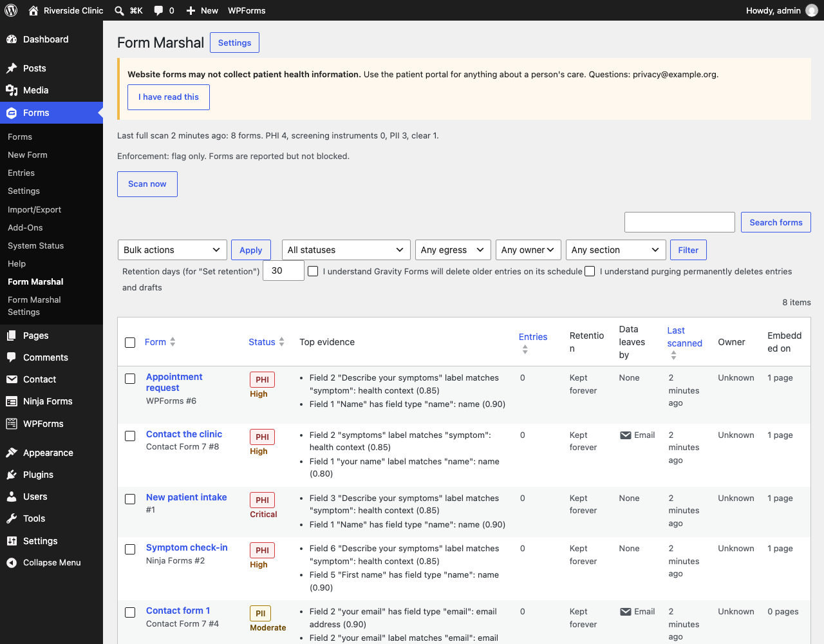Open New patient intake form link
The height and width of the screenshot is (644, 824).
tap(187, 497)
